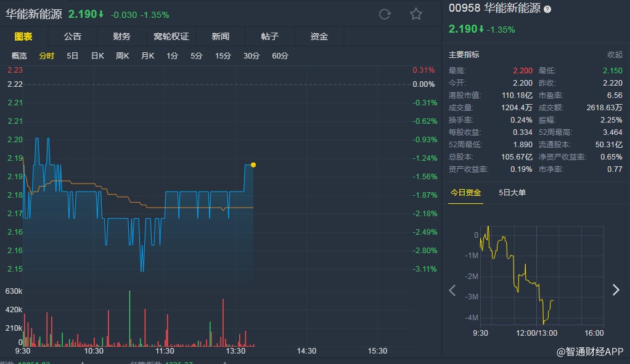Collapse the 主要指标 panel via 收起

click(x=615, y=55)
